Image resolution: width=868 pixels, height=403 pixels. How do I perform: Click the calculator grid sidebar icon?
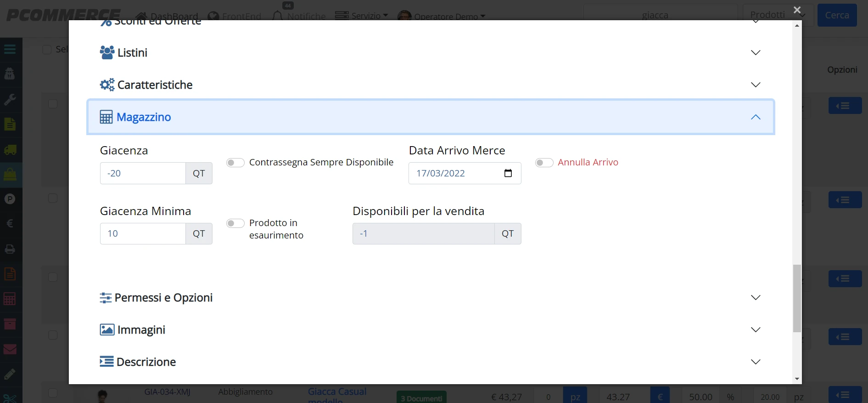click(10, 299)
